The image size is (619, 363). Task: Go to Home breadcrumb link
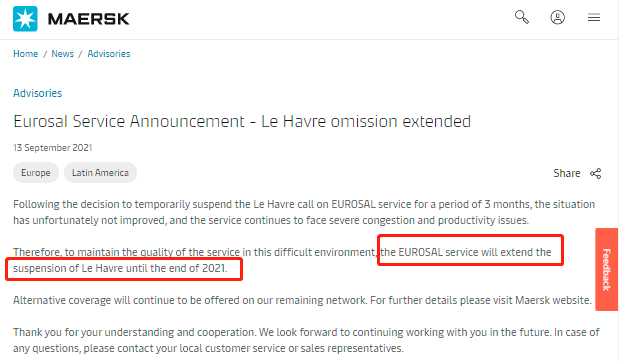click(x=26, y=54)
